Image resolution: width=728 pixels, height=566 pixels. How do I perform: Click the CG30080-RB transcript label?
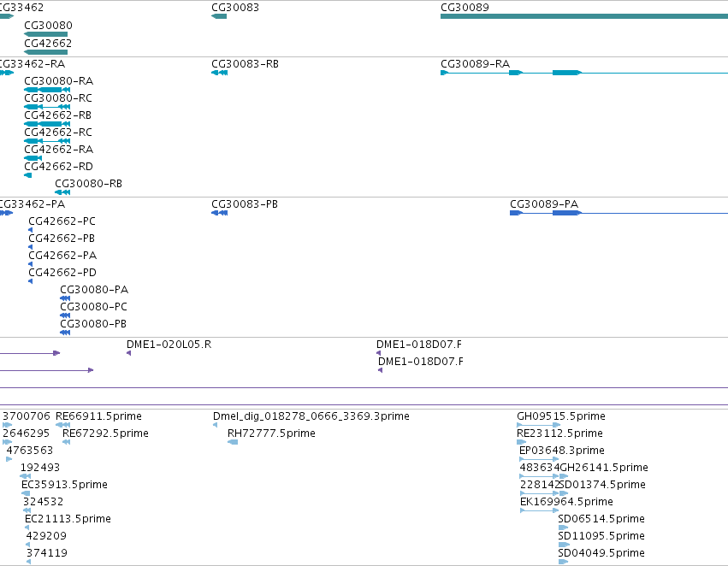(x=89, y=184)
